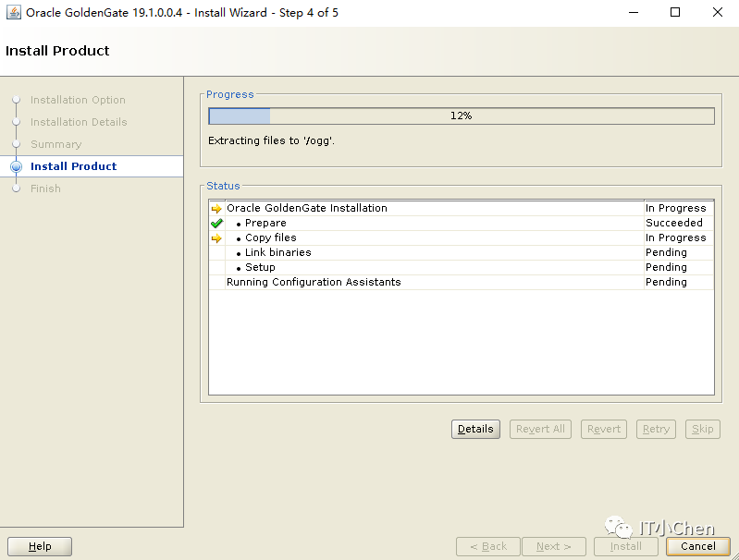The height and width of the screenshot is (560, 739).
Task: Click the Skip button
Action: pyautogui.click(x=703, y=429)
